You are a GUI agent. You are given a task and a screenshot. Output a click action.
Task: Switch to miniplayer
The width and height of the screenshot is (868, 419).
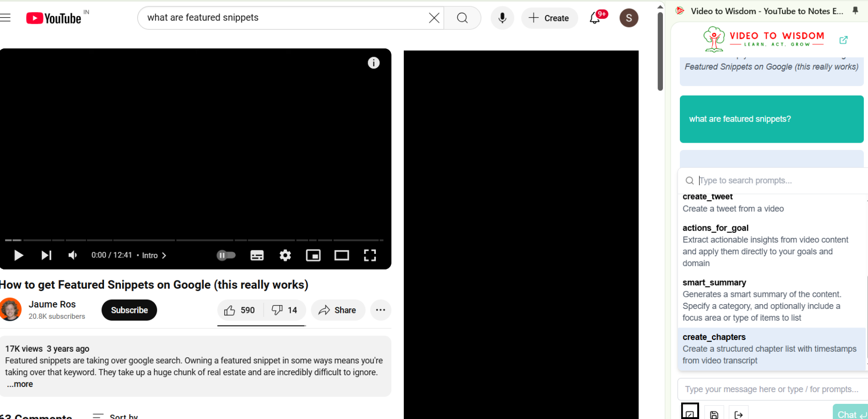click(313, 255)
